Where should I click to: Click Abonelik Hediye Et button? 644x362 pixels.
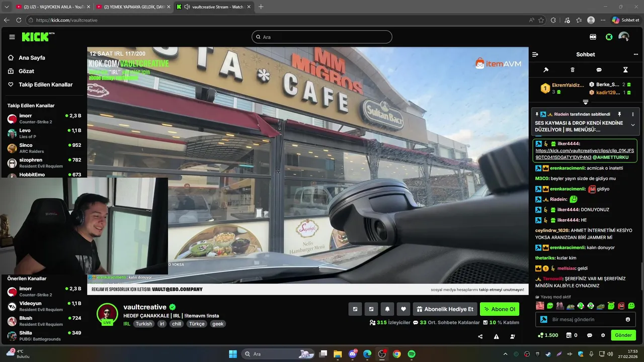tap(445, 309)
